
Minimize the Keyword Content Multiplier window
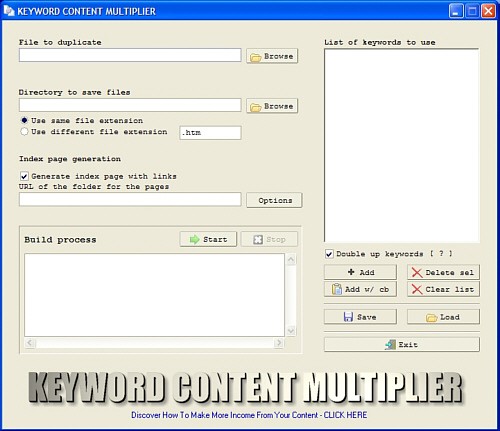click(456, 11)
